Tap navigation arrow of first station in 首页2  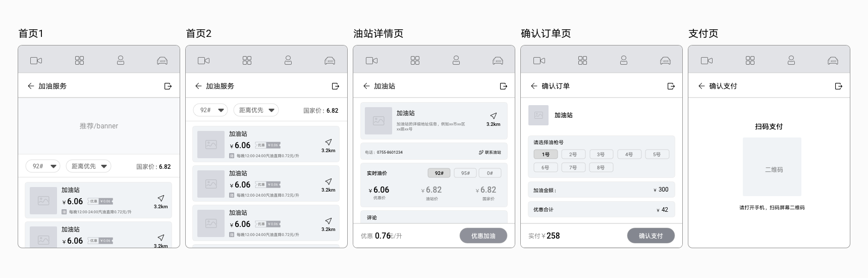pos(329,142)
